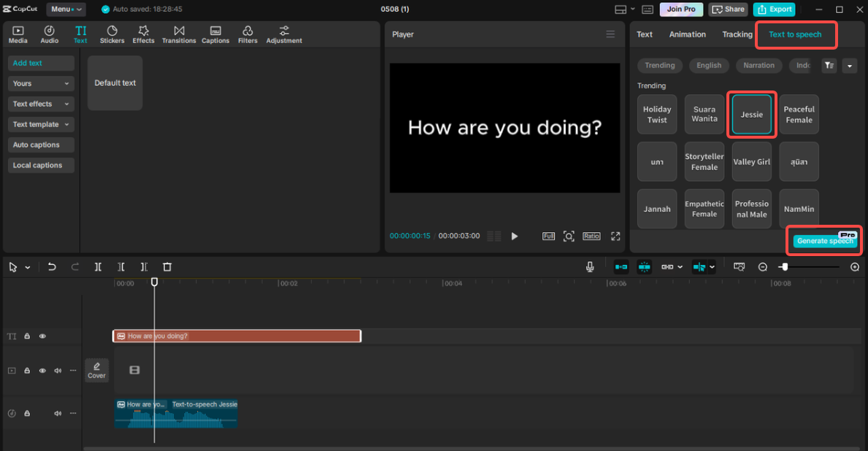
Task: Click the Add text button
Action: [x=40, y=63]
